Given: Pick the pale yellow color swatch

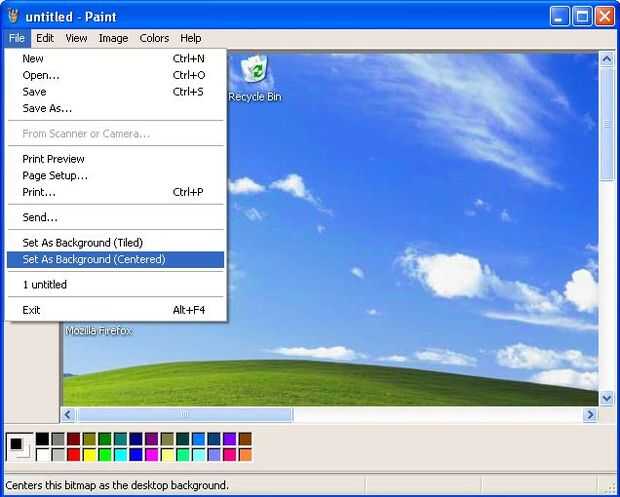Looking at the screenshot, I should point(167,455).
